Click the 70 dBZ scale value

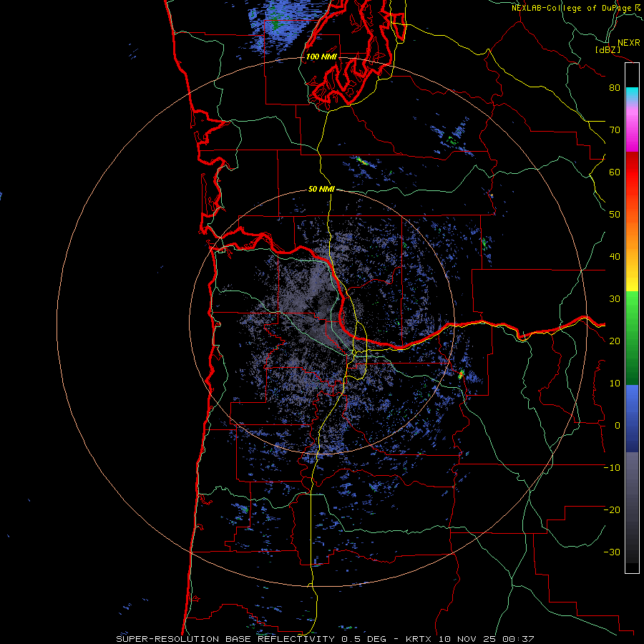(x=615, y=130)
